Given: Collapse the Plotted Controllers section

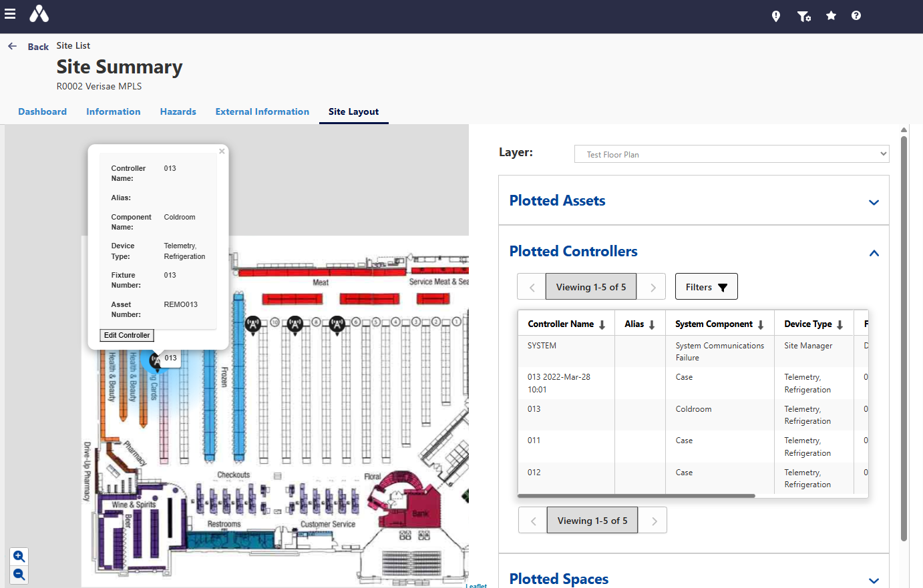Looking at the screenshot, I should tap(874, 253).
